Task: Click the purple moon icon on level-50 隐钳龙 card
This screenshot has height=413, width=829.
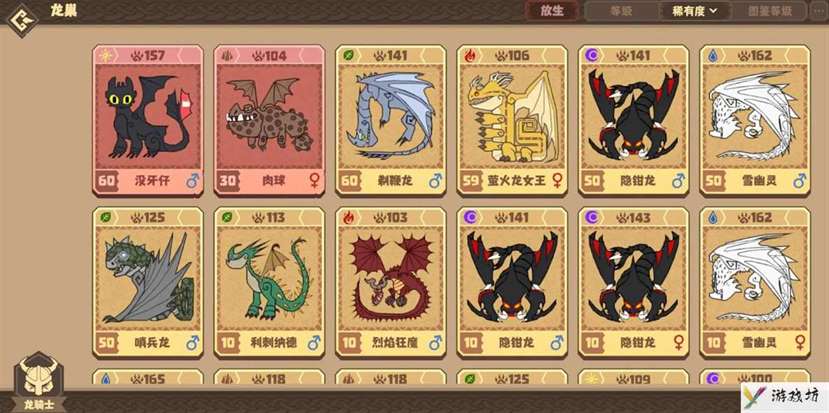Action: [x=591, y=55]
